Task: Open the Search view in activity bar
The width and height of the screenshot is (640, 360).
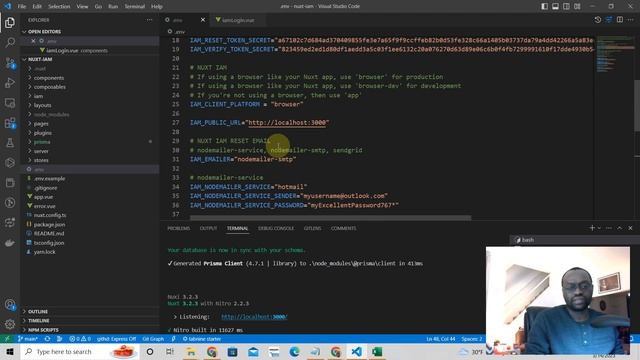Action: (x=10, y=42)
